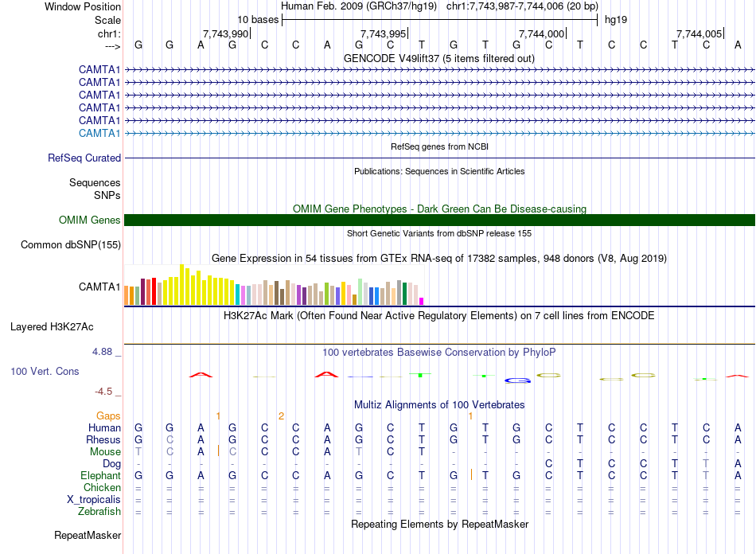Click the Mouse alignment row label
The height and width of the screenshot is (554, 756).
[105, 452]
